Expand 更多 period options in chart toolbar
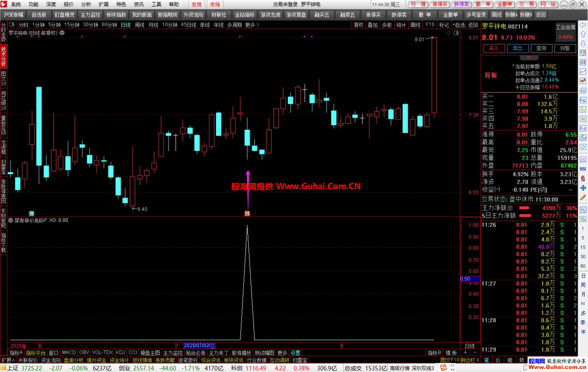The image size is (588, 372). tap(252, 25)
